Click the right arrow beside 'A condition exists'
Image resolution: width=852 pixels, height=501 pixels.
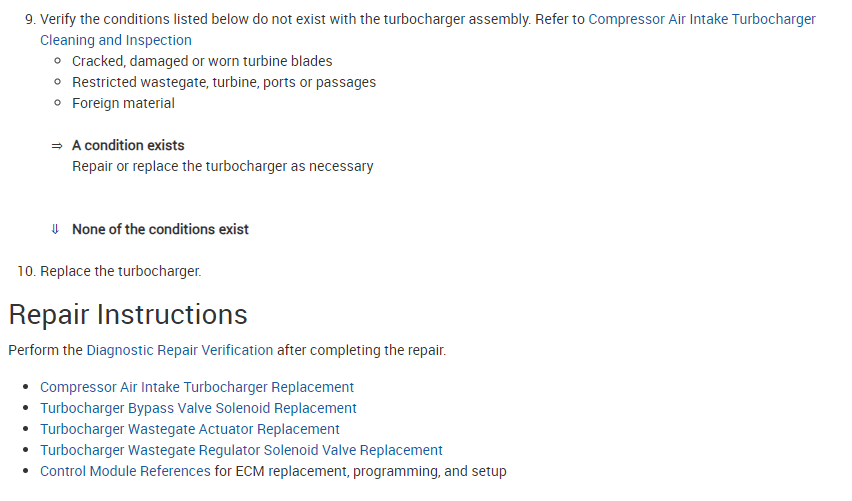(x=57, y=146)
